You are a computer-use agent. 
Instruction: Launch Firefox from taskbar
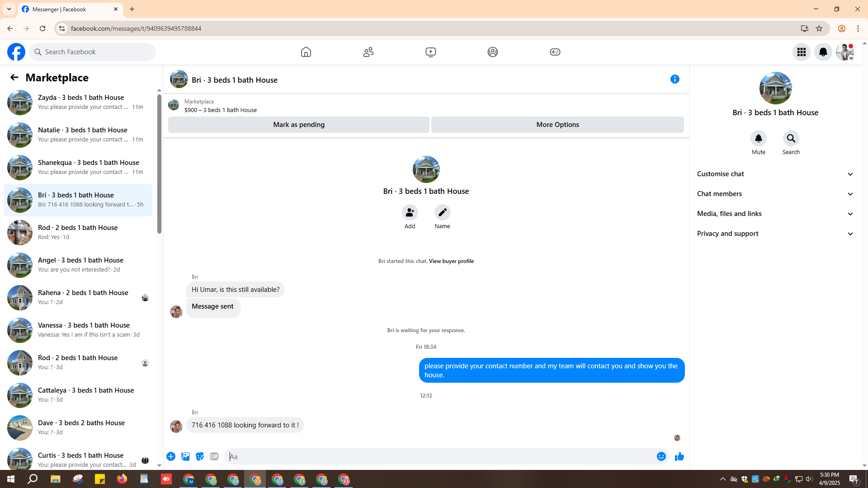point(122,479)
